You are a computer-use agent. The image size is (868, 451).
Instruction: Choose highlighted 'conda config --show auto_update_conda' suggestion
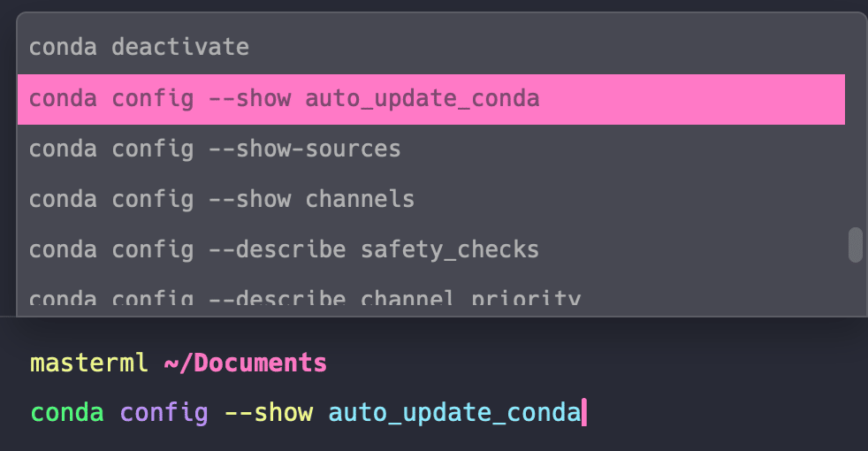431,99
